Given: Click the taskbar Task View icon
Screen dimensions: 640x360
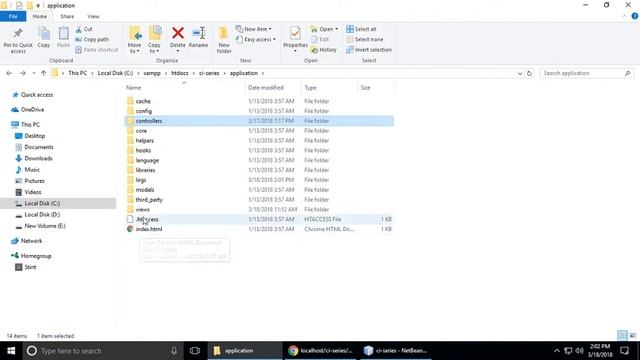Looking at the screenshot, I should click(195, 351).
